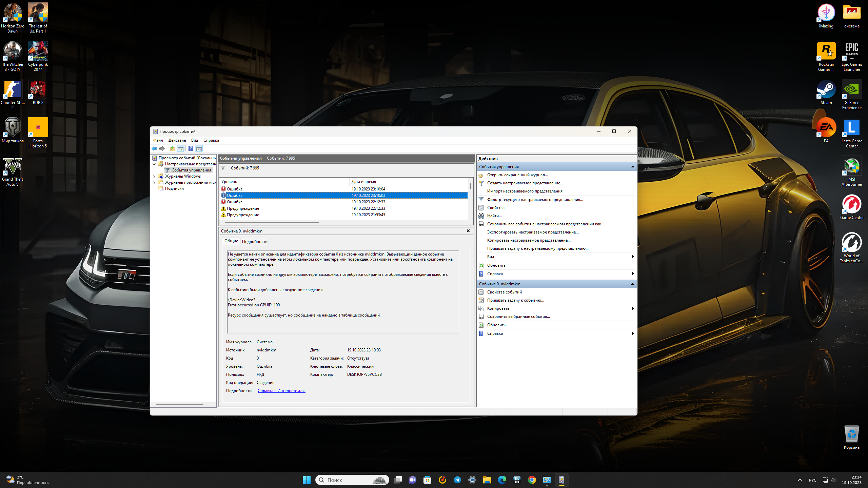868x488 pixels.
Task: Click the Обновить refresh icon under События управления
Action: [x=481, y=265]
